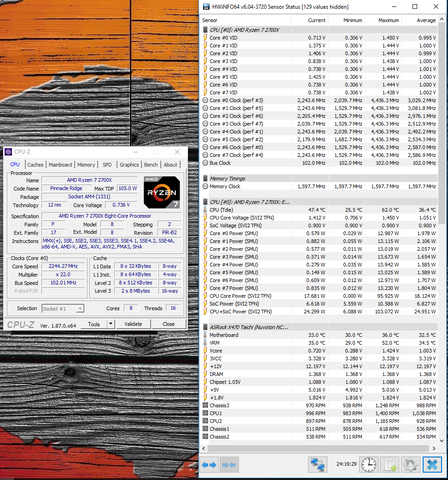This screenshot has height=480, width=448.
Task: Click the Maximum column header
Action: [x=383, y=20]
